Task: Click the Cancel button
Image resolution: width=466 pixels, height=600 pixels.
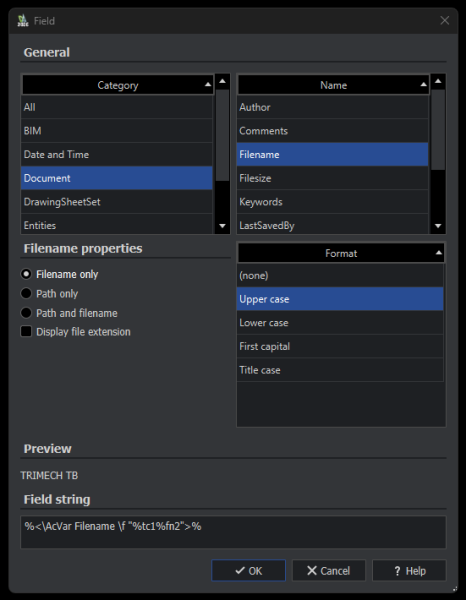Action: 329,571
